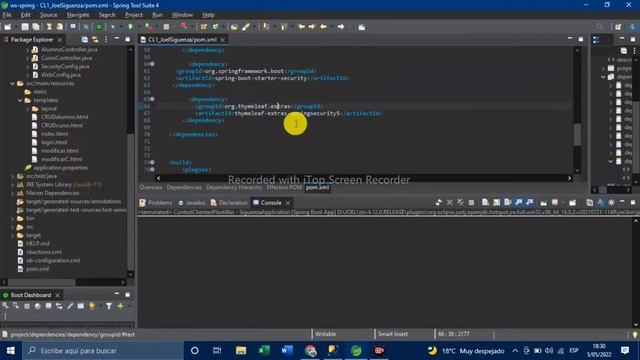Image resolution: width=640 pixels, height=360 pixels.
Task: Switch to the Overview tab of the POM editor
Action: pos(151,187)
